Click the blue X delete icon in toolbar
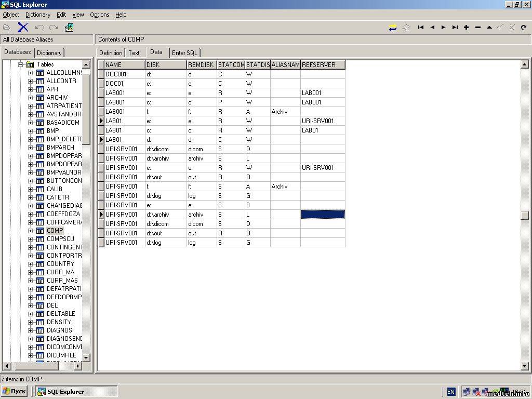The image size is (532, 399). click(x=23, y=28)
